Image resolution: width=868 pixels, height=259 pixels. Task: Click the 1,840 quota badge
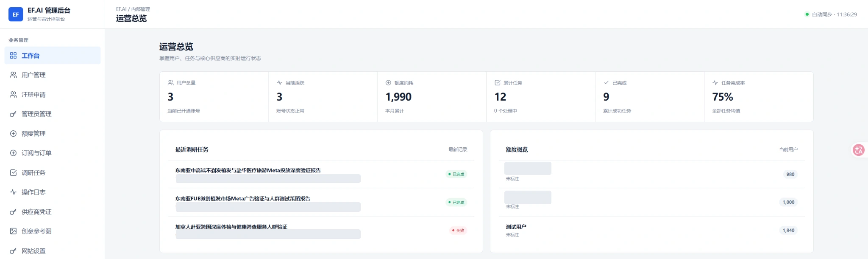(788, 231)
